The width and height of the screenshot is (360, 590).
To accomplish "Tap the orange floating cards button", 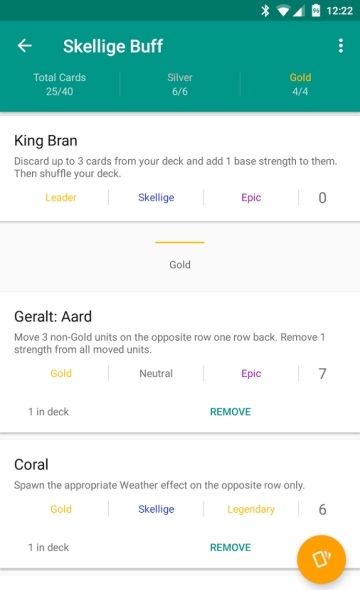I will (321, 559).
